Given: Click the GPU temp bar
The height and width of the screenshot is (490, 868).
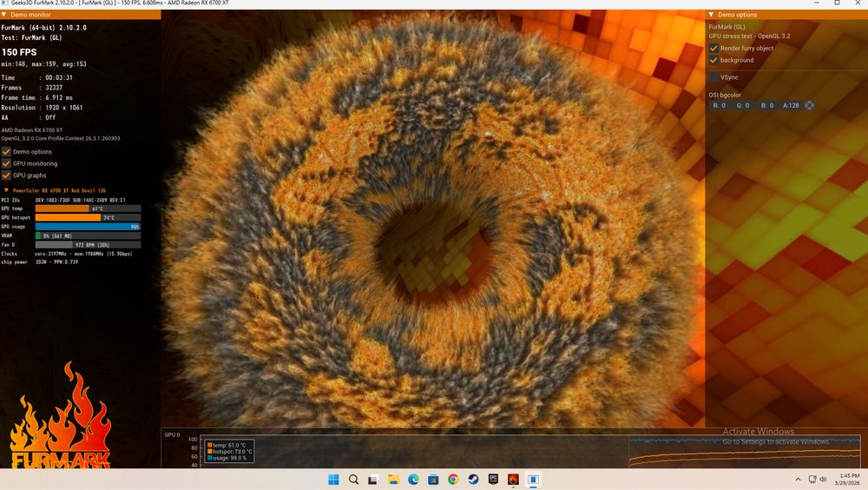Looking at the screenshot, I should tap(88, 209).
